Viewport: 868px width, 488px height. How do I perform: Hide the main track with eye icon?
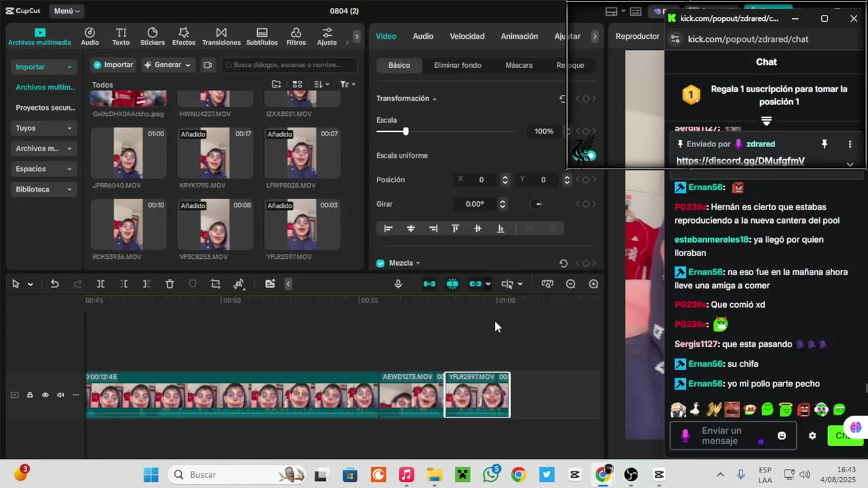pyautogui.click(x=45, y=395)
